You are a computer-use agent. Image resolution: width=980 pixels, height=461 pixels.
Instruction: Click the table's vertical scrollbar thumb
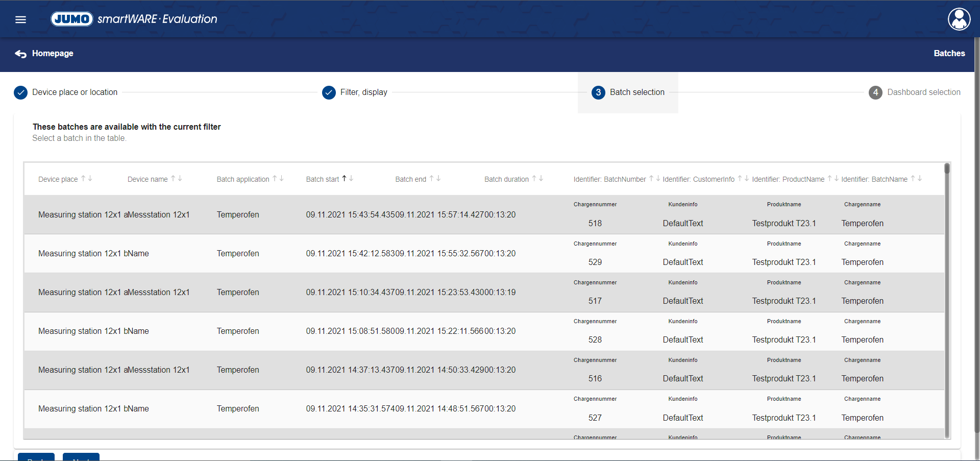click(x=947, y=169)
